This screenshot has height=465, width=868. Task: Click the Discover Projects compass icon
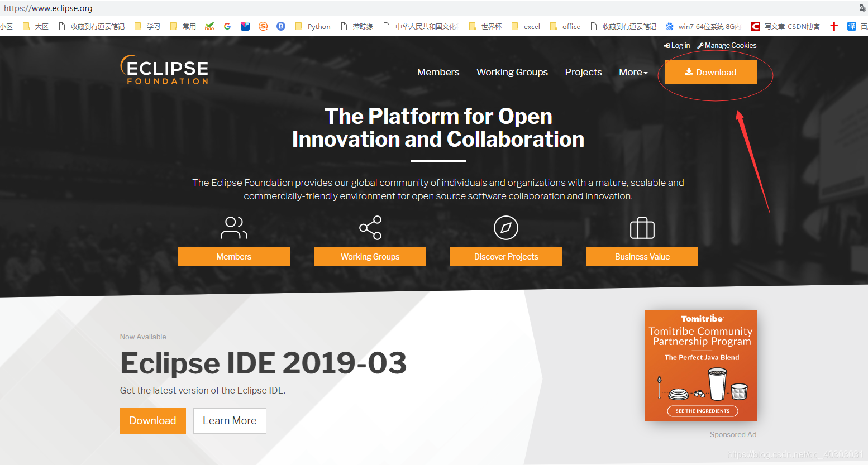click(x=506, y=228)
